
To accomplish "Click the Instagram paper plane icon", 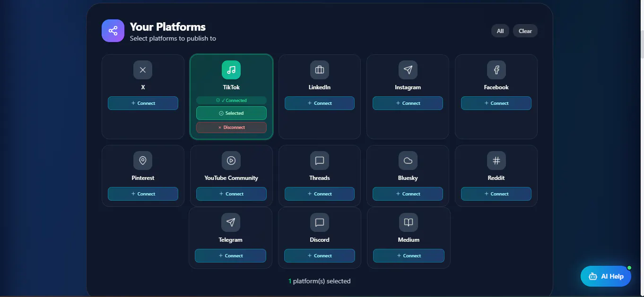I will (x=408, y=70).
